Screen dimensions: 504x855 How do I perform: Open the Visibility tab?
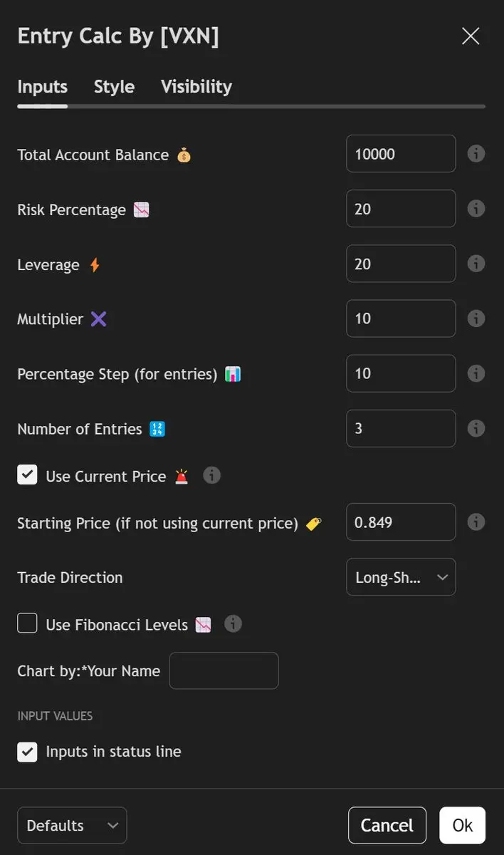click(x=196, y=87)
